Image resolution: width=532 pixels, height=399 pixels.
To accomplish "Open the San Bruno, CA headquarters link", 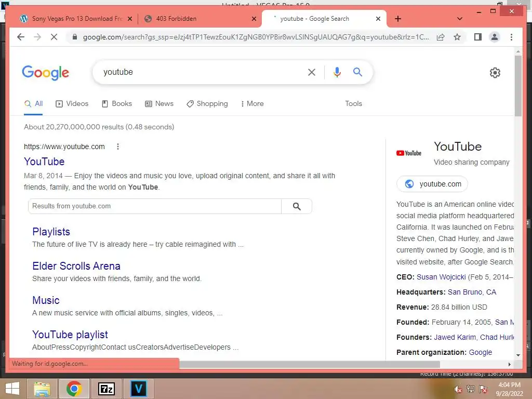I will tap(472, 292).
